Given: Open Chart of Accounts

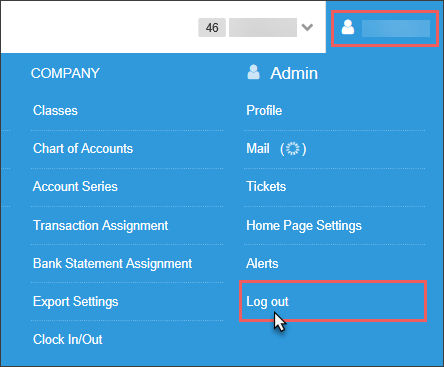Looking at the screenshot, I should coord(83,149).
